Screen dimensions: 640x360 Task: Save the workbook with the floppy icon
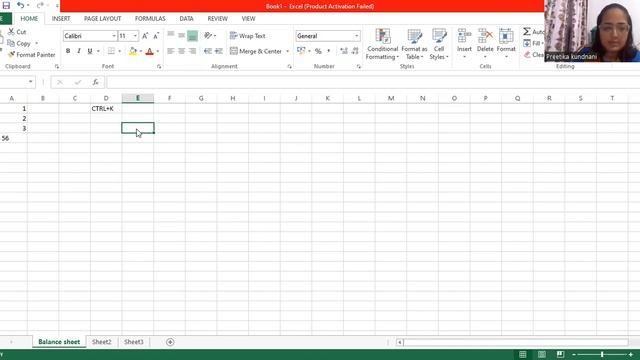click(x=6, y=5)
